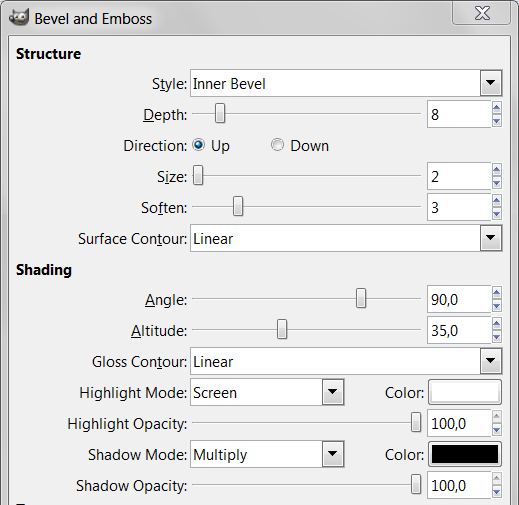The height and width of the screenshot is (505, 519).
Task: Increase Altitude with the up arrow
Action: (x=497, y=324)
